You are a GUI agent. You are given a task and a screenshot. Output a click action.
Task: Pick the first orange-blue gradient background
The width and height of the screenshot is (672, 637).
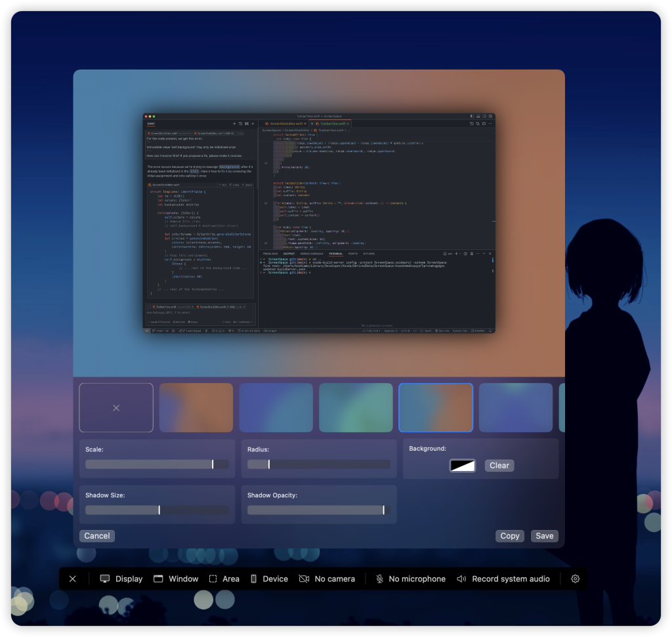pos(196,407)
